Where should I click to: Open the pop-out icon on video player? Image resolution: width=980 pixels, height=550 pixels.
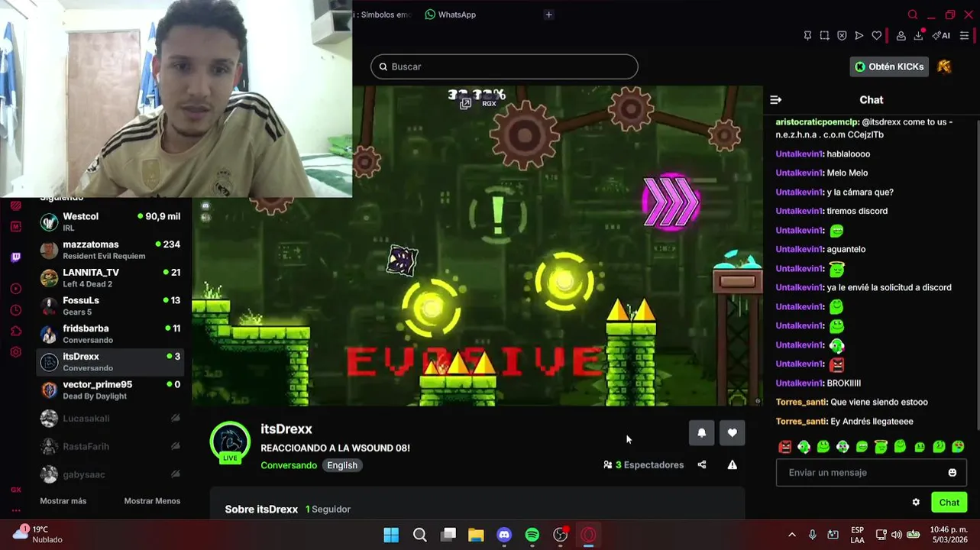pyautogui.click(x=465, y=104)
